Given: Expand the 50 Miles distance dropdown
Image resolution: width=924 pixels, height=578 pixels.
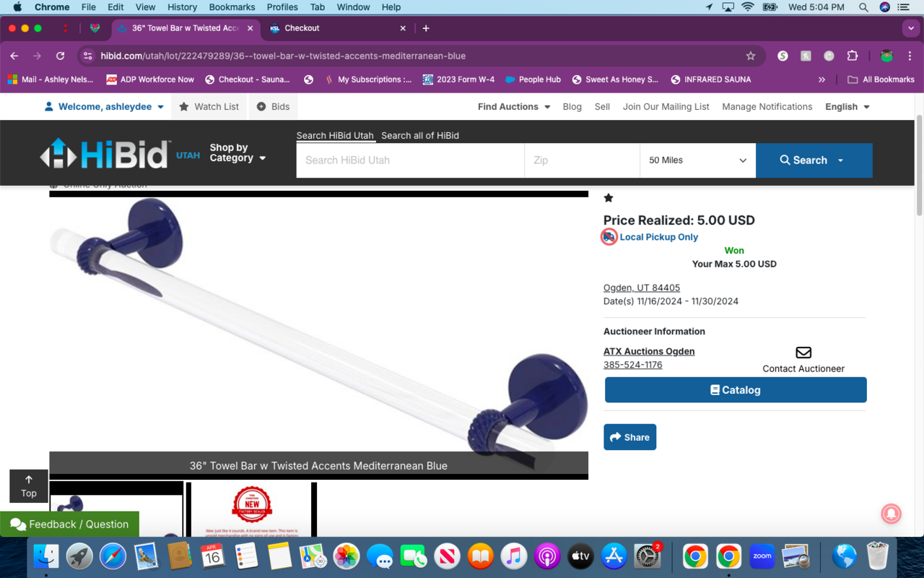Looking at the screenshot, I should pos(697,160).
